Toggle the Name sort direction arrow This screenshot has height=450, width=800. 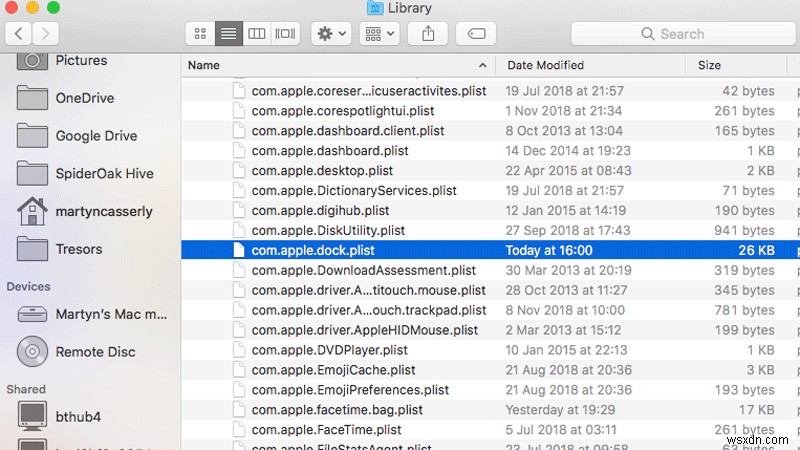click(482, 65)
